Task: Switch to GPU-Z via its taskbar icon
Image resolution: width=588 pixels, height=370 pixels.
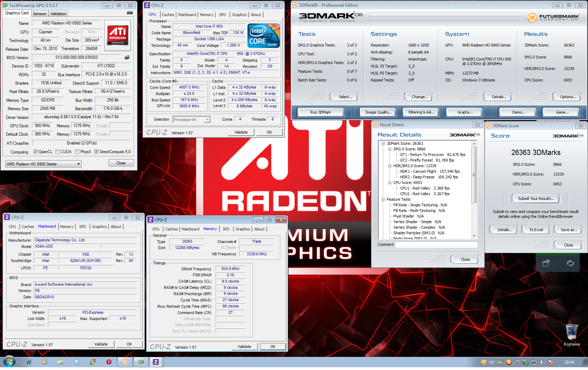Action: [x=141, y=362]
